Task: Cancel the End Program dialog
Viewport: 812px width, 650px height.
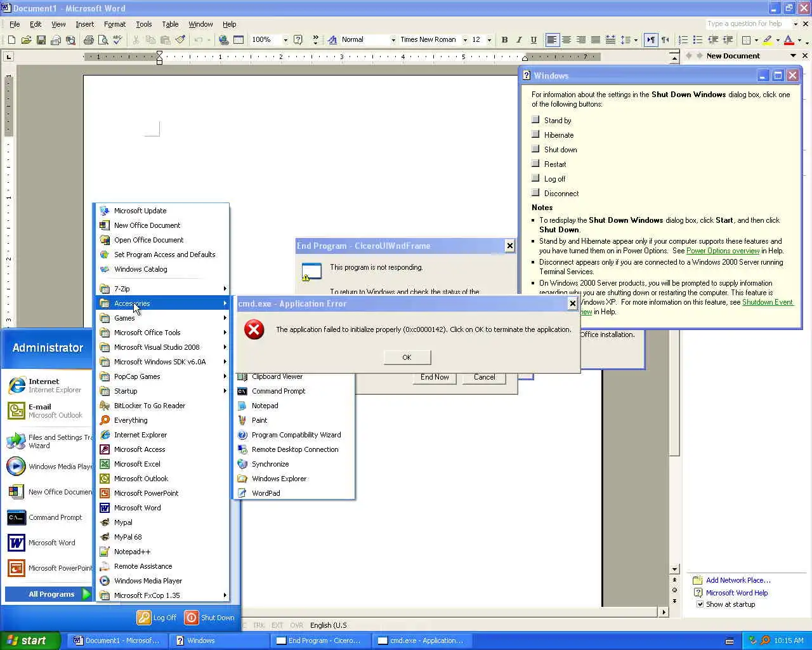Action: [484, 377]
